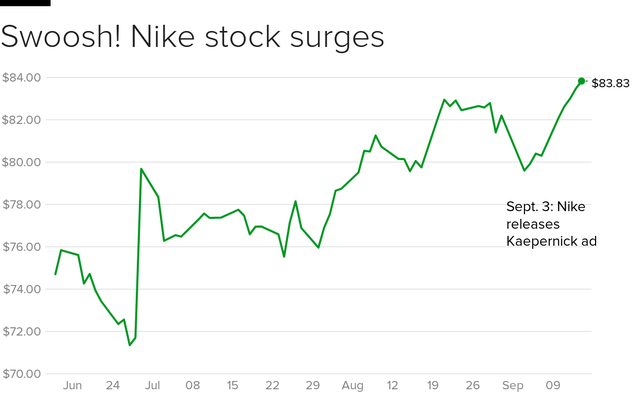
Task: Click the green end-of-line data point dot
Action: 581,81
